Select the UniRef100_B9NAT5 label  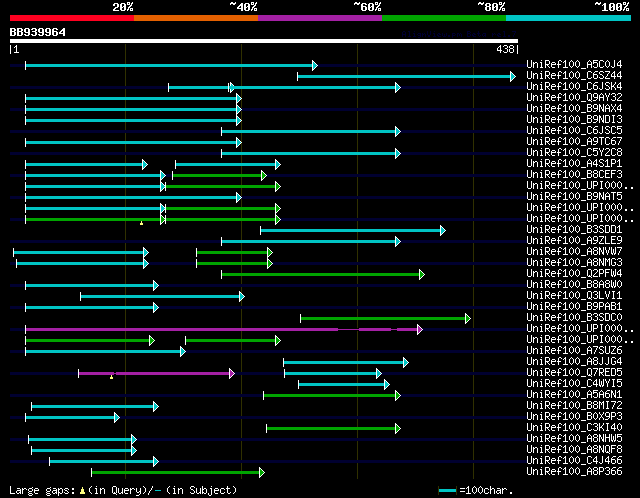(x=574, y=197)
